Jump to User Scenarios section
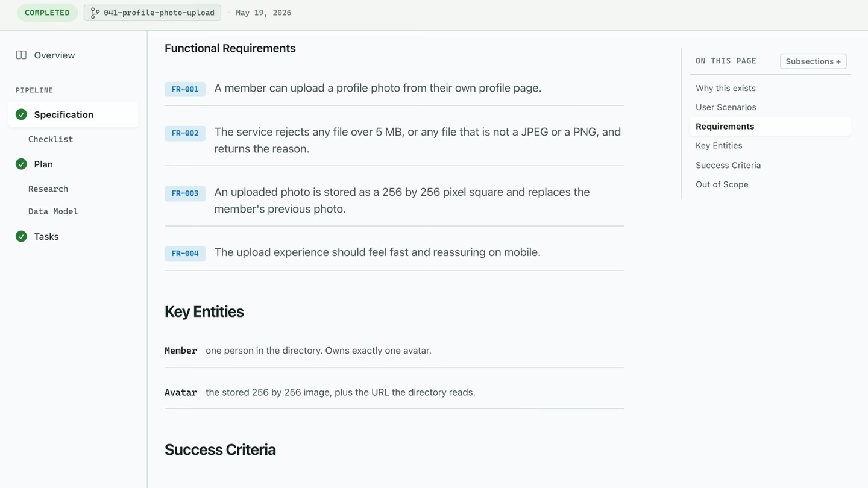Image resolution: width=868 pixels, height=488 pixels. 726,107
